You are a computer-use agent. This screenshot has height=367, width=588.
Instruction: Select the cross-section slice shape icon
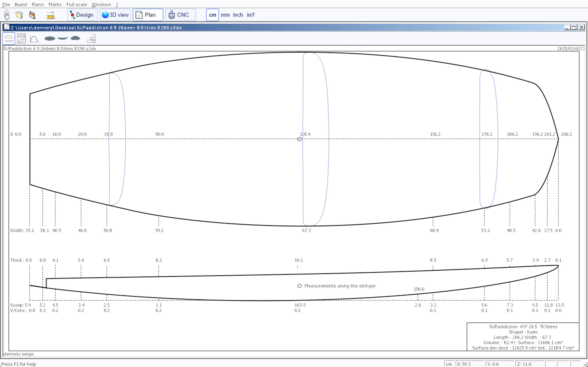coord(75,38)
